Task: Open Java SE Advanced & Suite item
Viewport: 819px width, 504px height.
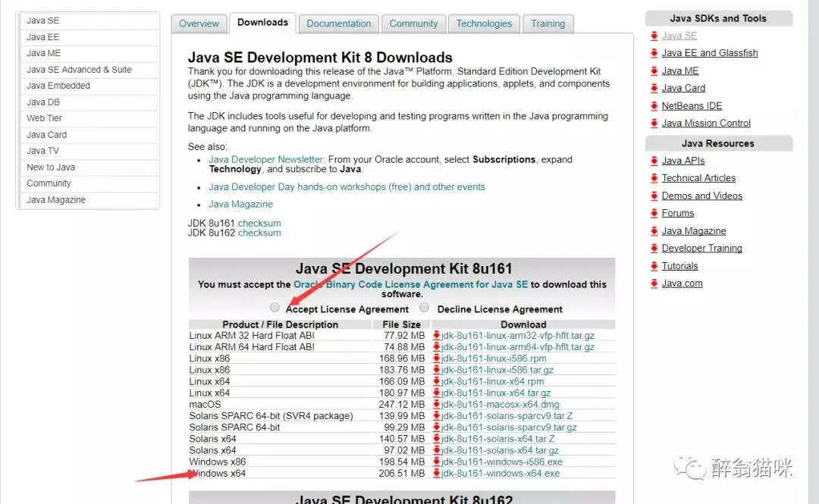Action: point(89,70)
